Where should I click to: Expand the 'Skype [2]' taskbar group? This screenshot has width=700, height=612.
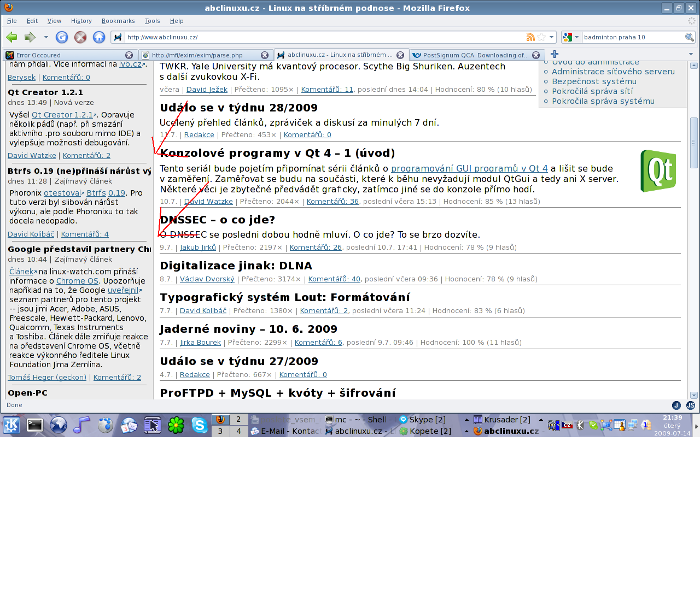pos(433,420)
